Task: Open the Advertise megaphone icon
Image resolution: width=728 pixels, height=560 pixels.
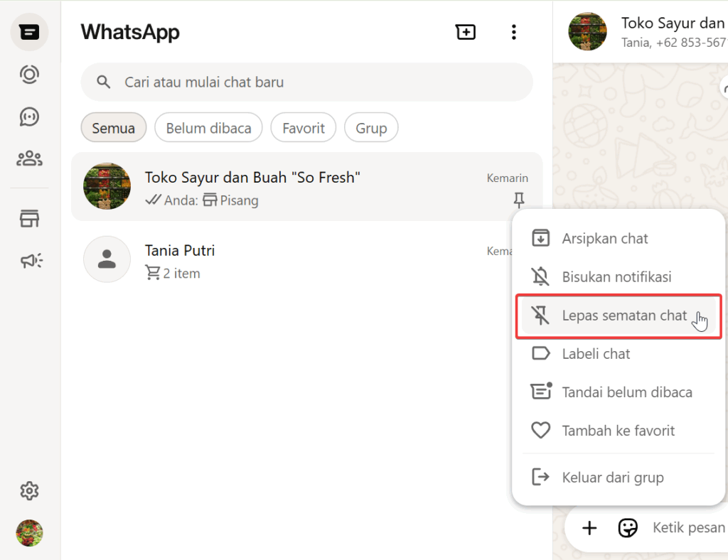Action: click(x=31, y=262)
